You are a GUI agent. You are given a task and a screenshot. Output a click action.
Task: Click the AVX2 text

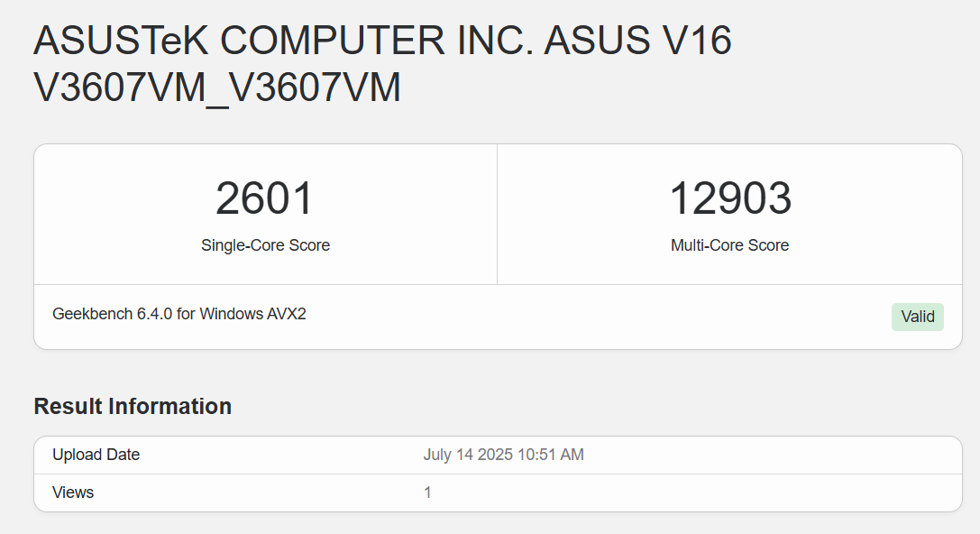(x=286, y=314)
